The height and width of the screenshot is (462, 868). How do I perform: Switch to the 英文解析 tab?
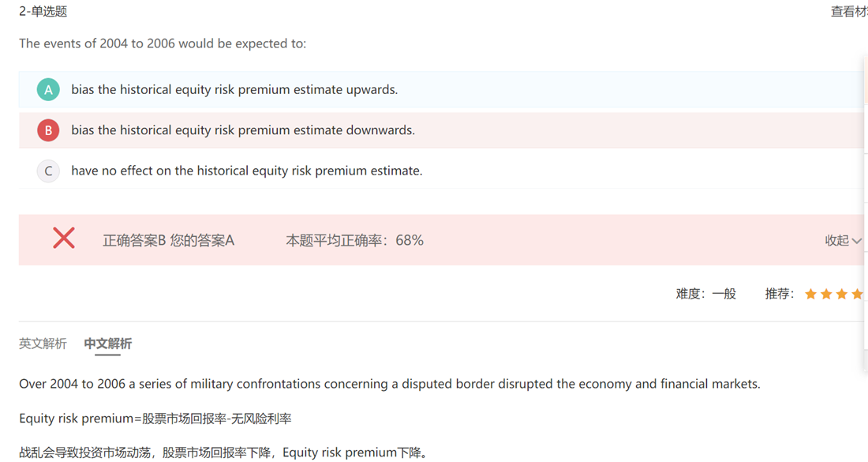(43, 344)
